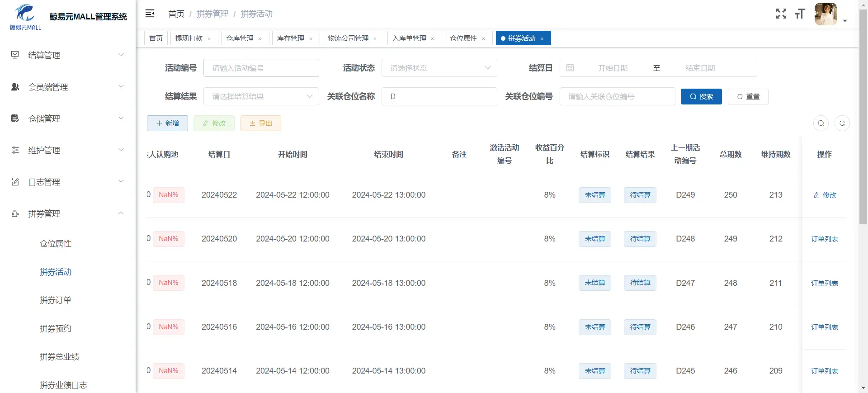868x393 pixels.
Task: Open the 活动状态 dropdown
Action: pyautogui.click(x=439, y=68)
